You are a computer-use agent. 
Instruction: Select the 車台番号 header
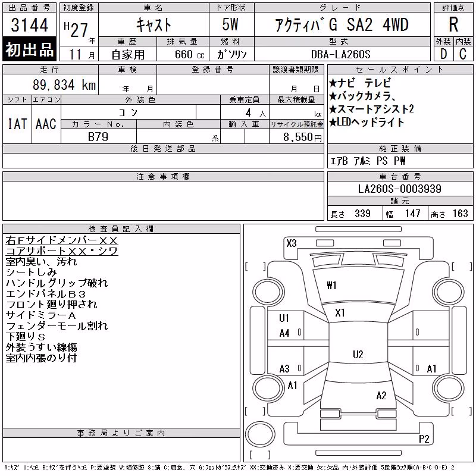click(x=400, y=176)
